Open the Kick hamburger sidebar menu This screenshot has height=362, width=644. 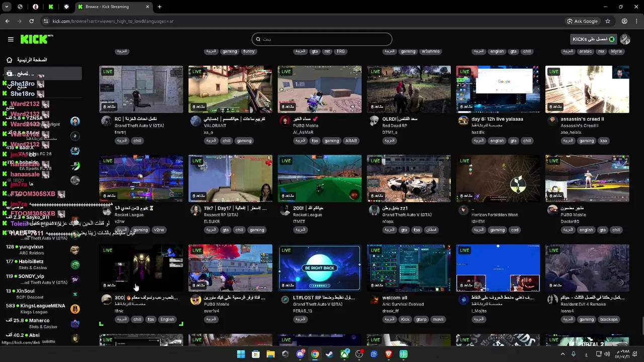pos(11,39)
